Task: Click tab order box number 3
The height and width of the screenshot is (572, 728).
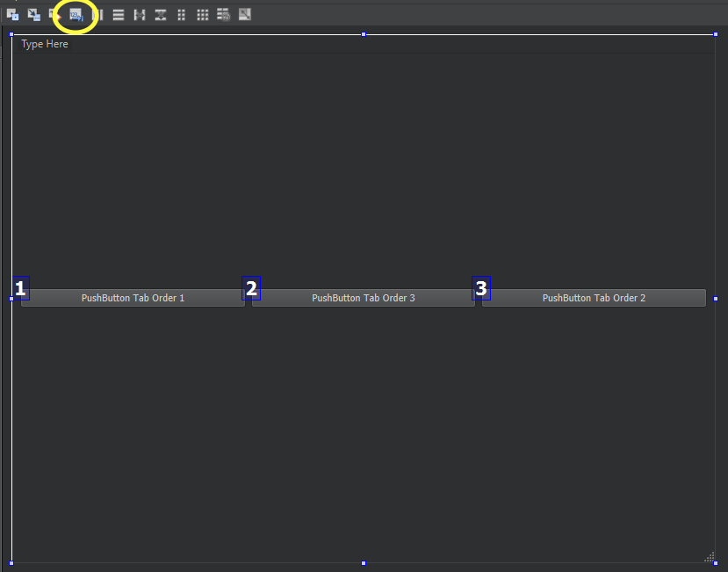Action: [481, 288]
